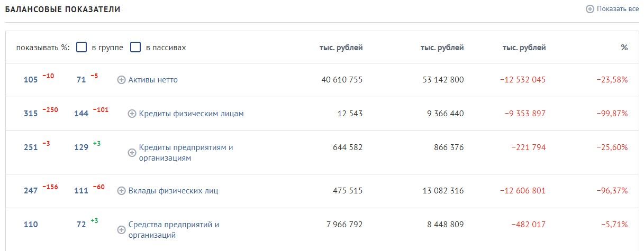Click rank 315 in the Кредиты физическим лицам row
The width and height of the screenshot is (644, 251).
[31, 114]
